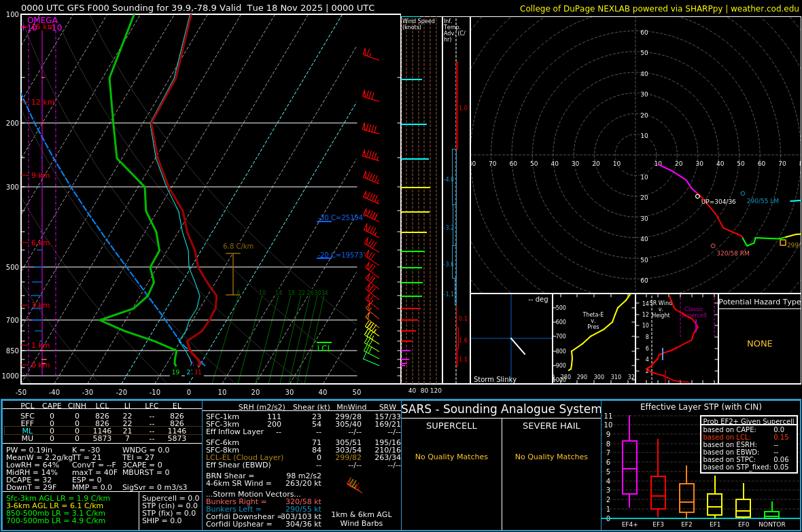Click the red 320/58 RM circle marker
Viewport: 802px width, 532px height.
(713, 246)
